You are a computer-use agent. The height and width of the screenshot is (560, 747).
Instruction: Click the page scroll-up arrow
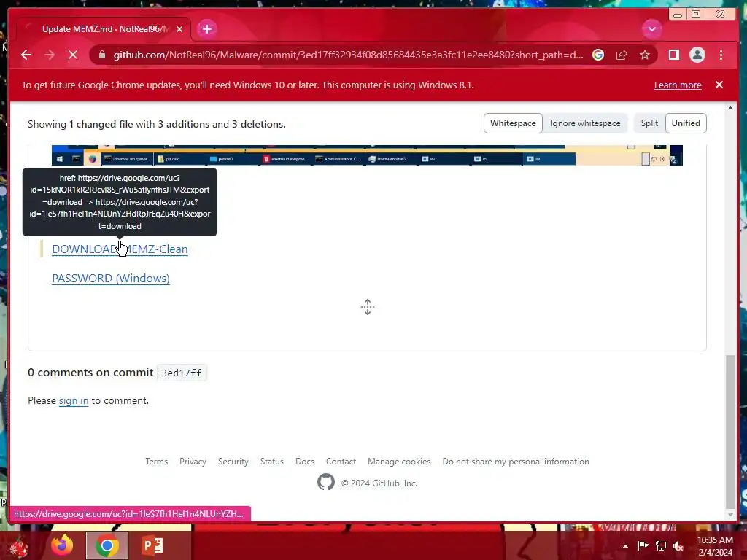[730, 109]
